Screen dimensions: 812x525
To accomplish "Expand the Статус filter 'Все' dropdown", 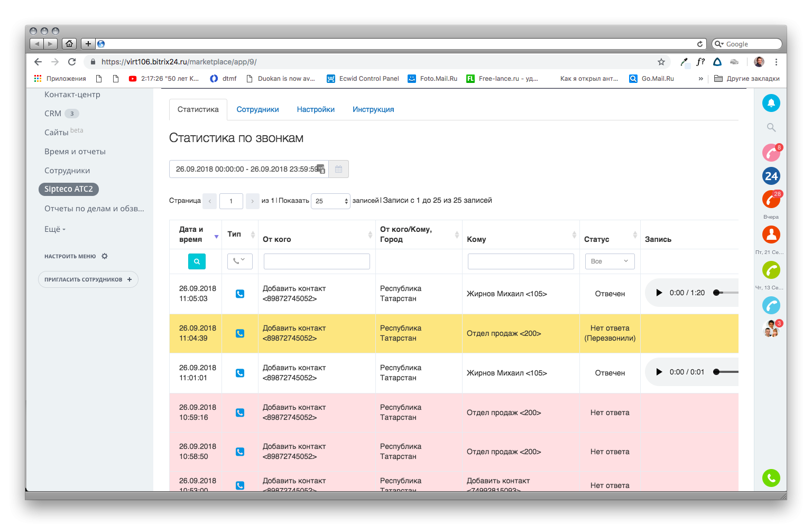I will point(610,261).
